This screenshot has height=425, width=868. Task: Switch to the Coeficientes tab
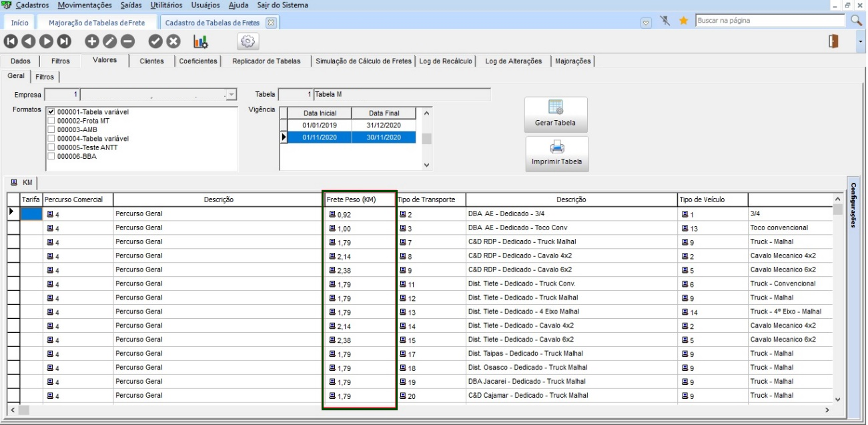[197, 61]
